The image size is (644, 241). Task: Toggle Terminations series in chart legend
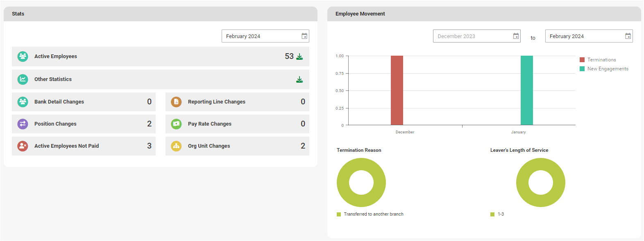[601, 60]
